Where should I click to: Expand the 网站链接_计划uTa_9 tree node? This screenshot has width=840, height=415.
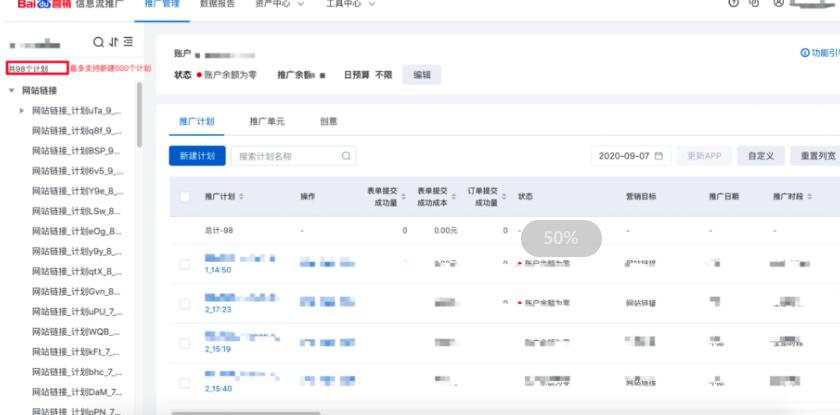[x=22, y=110]
